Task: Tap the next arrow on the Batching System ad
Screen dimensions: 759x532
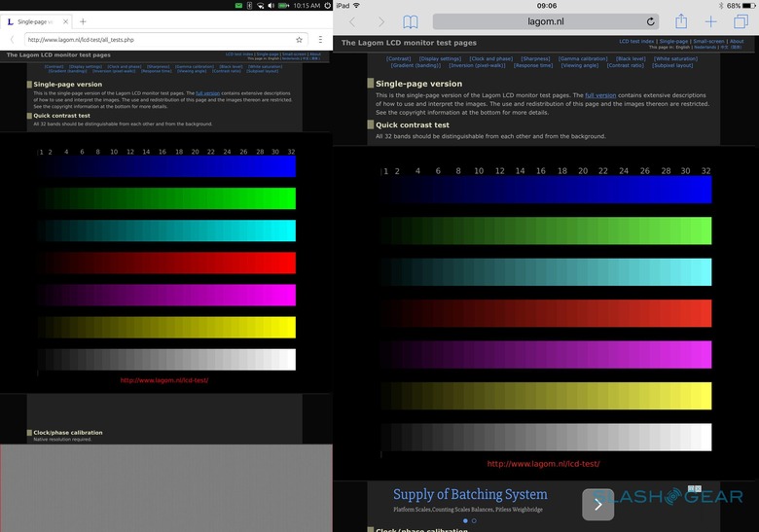Action: (597, 505)
